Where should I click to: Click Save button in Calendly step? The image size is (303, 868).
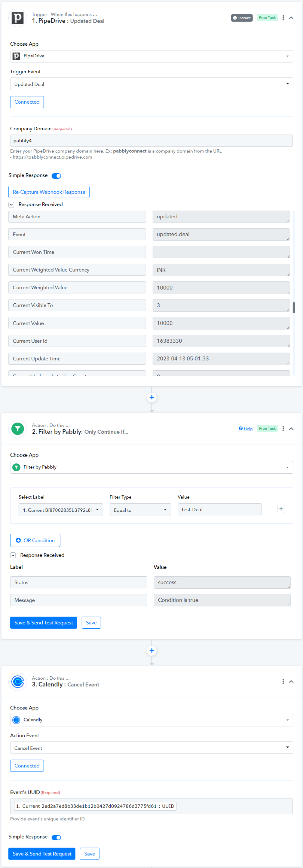89,854
